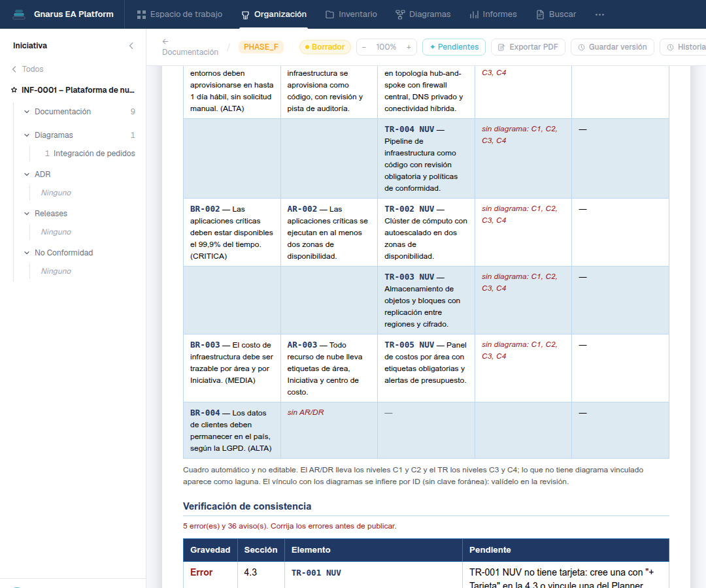Decrease zoom with the minus button
The image size is (706, 588).
pyautogui.click(x=364, y=47)
